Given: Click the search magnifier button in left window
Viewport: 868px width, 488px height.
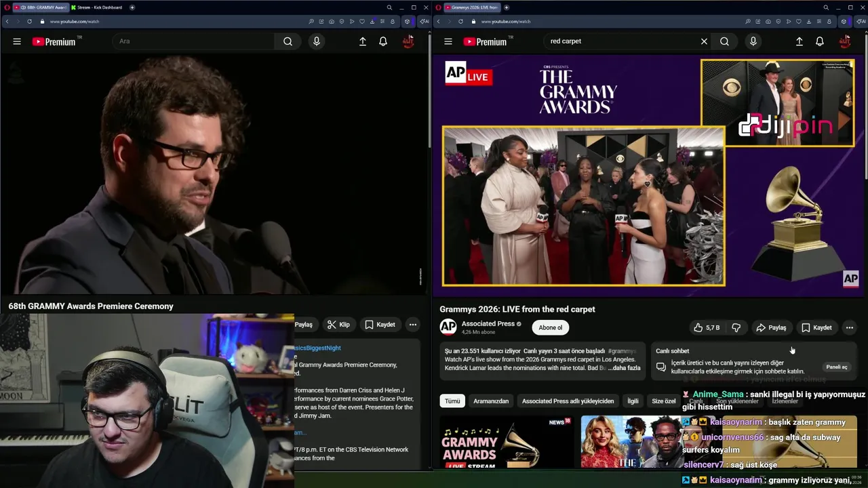Looking at the screenshot, I should 288,41.
